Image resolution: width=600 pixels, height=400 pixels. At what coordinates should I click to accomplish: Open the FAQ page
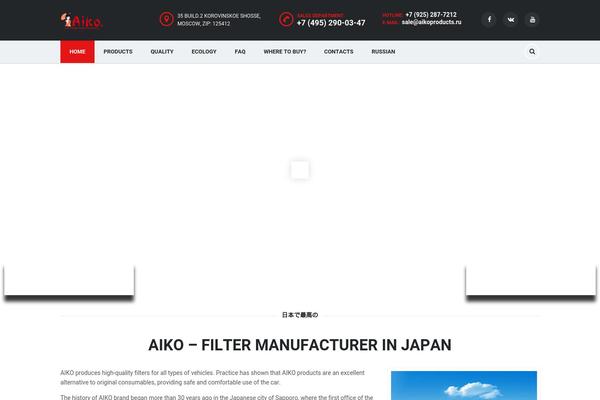coord(240,51)
